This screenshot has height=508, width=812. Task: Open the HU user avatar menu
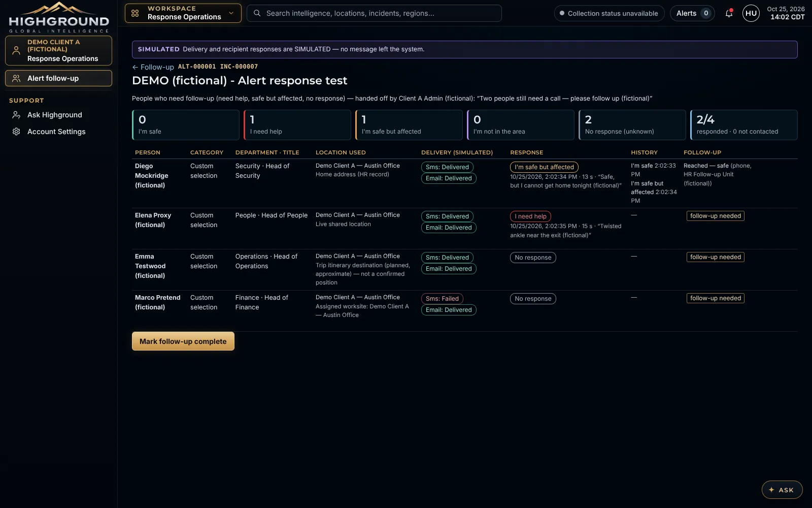coord(751,13)
